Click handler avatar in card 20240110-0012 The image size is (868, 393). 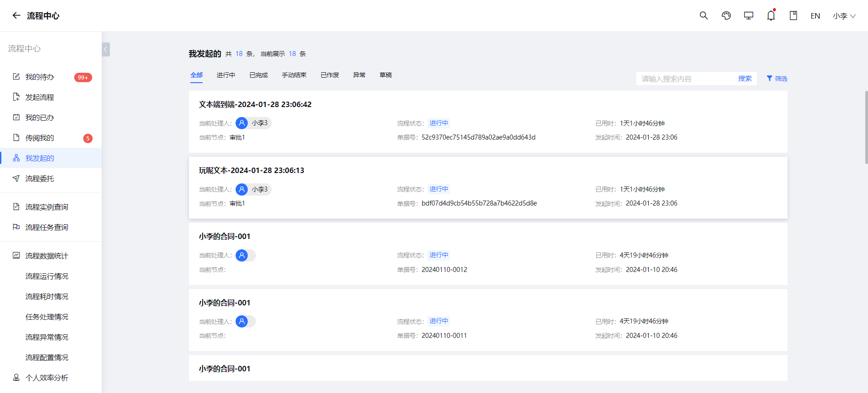tap(242, 255)
